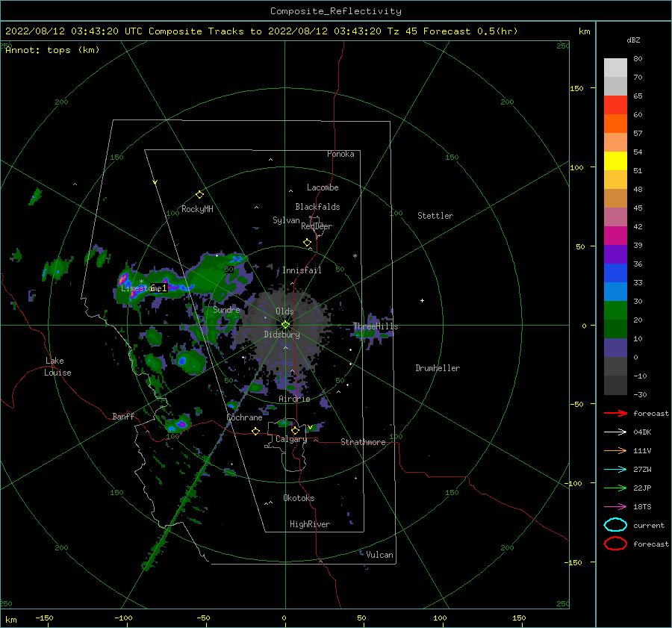Click the yellow diamond marker south of Cochrane

tap(255, 432)
